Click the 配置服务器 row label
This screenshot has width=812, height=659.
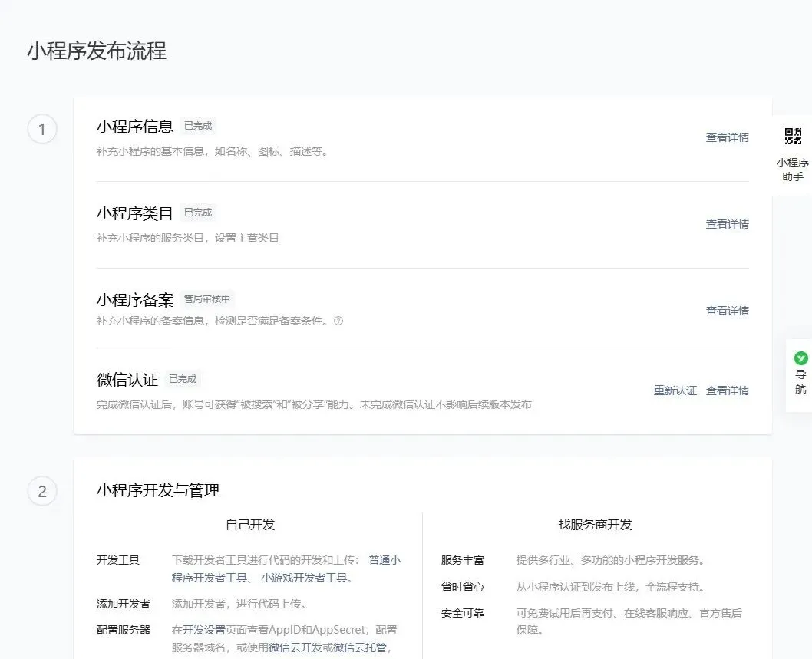(124, 630)
